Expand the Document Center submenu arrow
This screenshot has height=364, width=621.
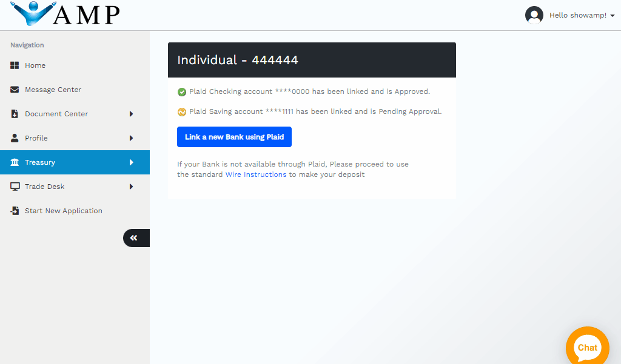[x=131, y=114]
